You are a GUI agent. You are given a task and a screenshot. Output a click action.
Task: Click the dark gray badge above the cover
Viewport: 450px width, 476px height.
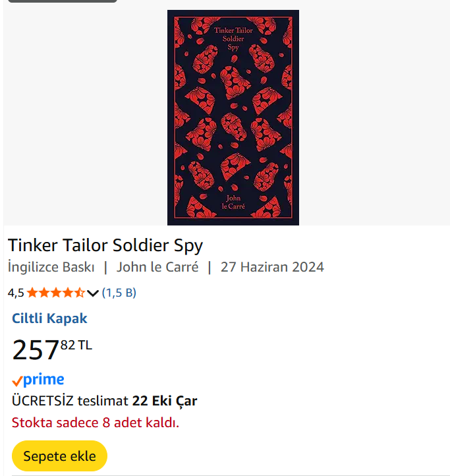(63, 1)
